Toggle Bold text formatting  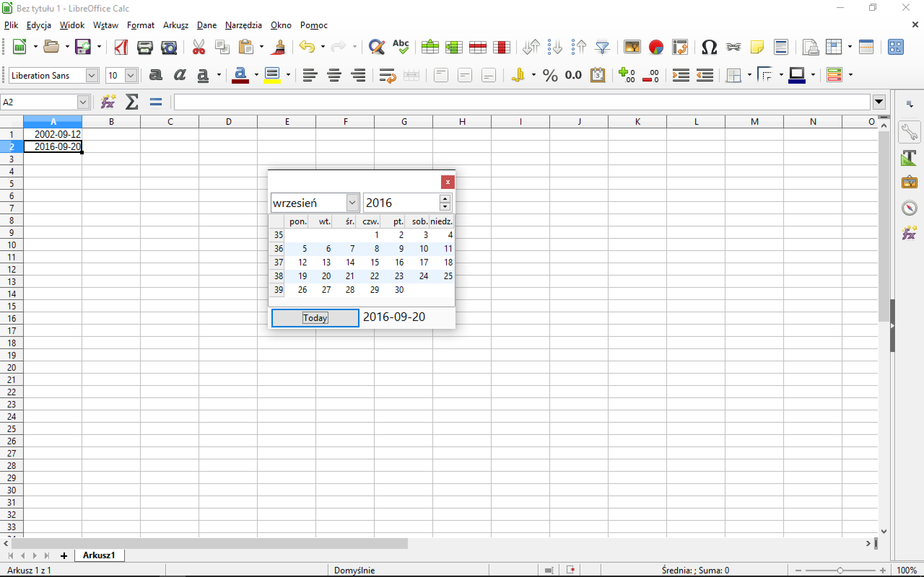click(x=156, y=75)
